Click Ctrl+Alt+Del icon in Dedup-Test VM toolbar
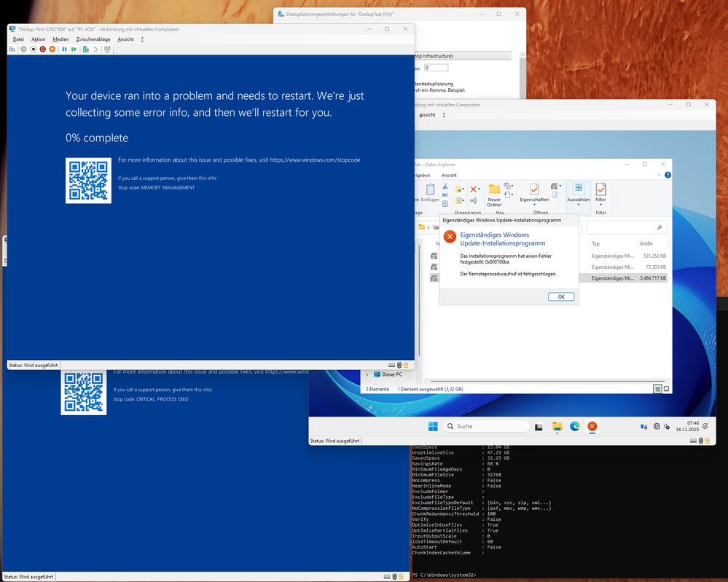 click(x=12, y=50)
